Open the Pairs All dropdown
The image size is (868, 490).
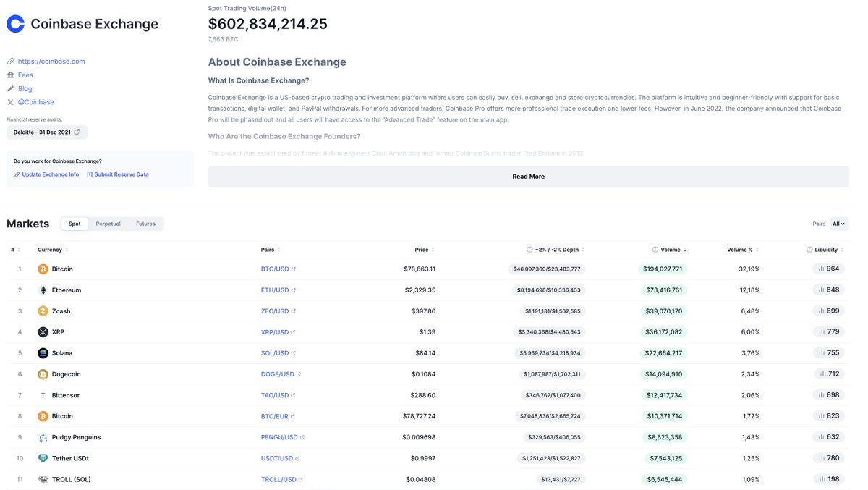coord(839,224)
